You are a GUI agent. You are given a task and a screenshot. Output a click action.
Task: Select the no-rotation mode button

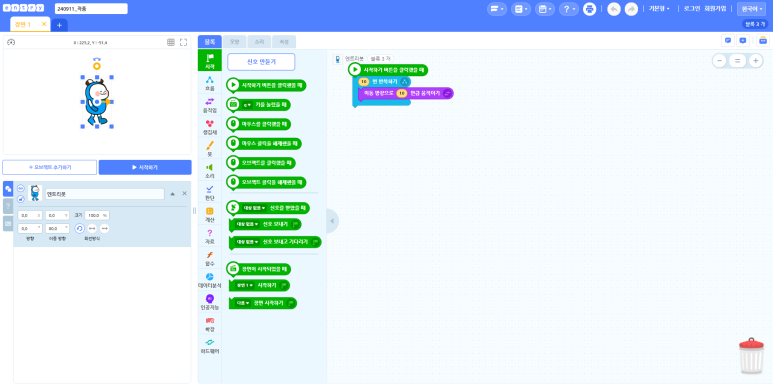[105, 228]
